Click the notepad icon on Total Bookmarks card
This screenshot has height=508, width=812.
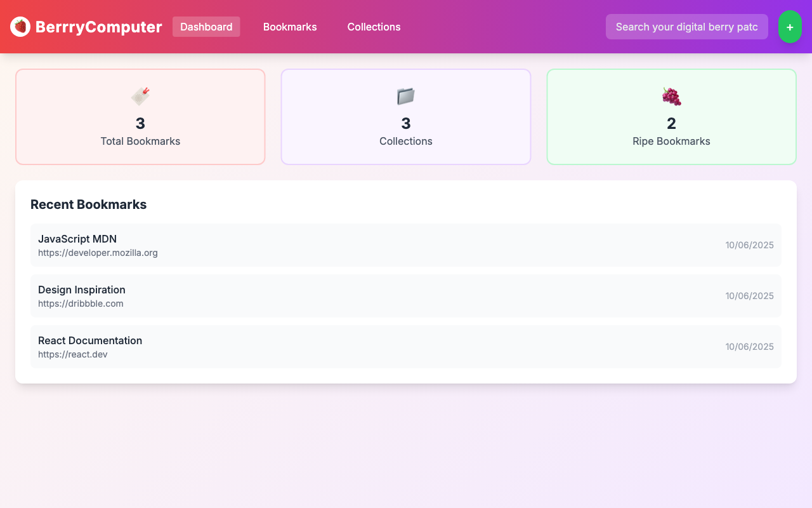[x=140, y=96]
